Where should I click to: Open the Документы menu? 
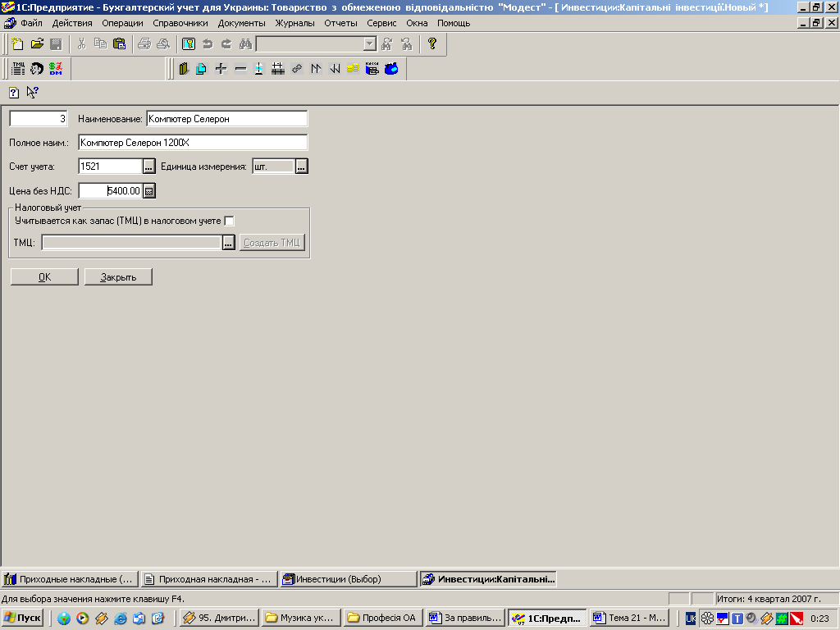[242, 23]
